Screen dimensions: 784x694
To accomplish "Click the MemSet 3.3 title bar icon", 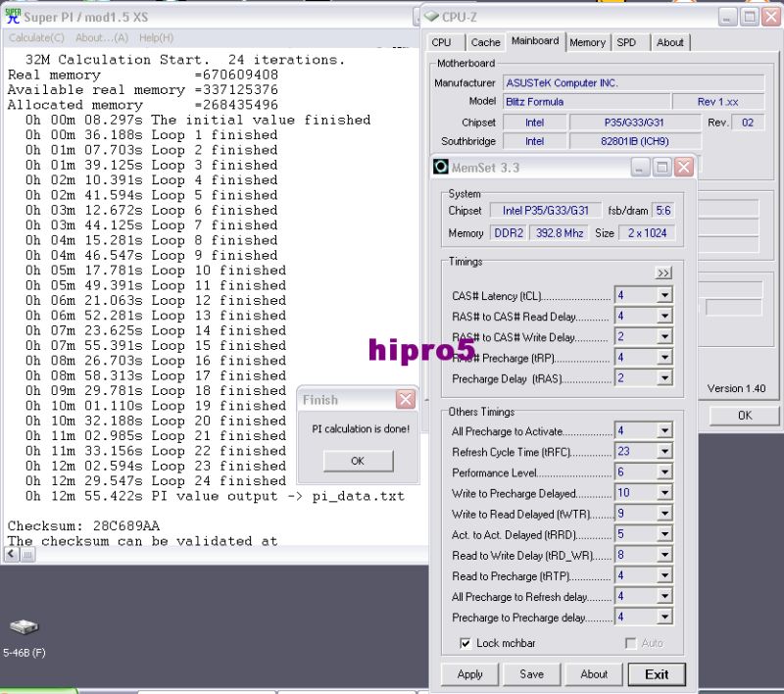I will (x=440, y=167).
